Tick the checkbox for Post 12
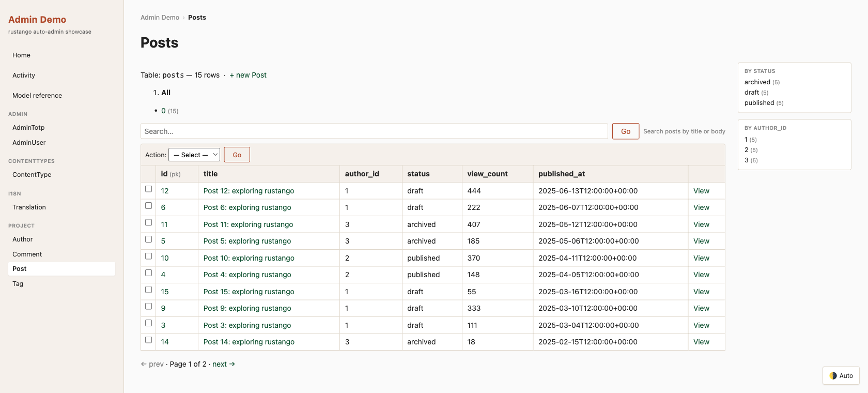This screenshot has width=868, height=393. (148, 189)
